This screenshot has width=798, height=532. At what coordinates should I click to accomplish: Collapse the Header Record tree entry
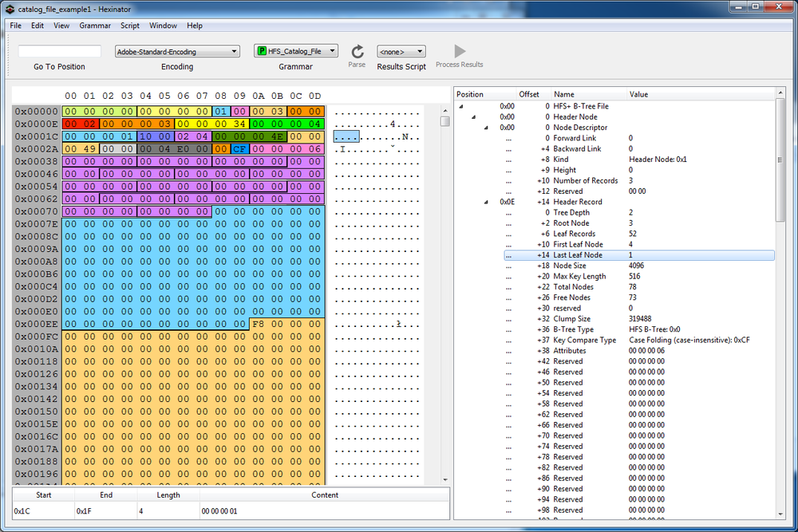coord(485,202)
